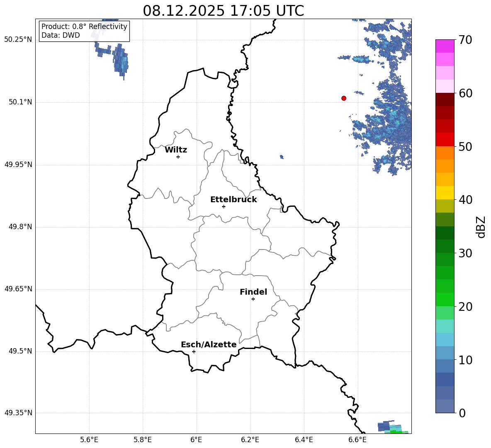Click the 49.35°N latitude label
This screenshot has width=491, height=448.
[x=18, y=413]
